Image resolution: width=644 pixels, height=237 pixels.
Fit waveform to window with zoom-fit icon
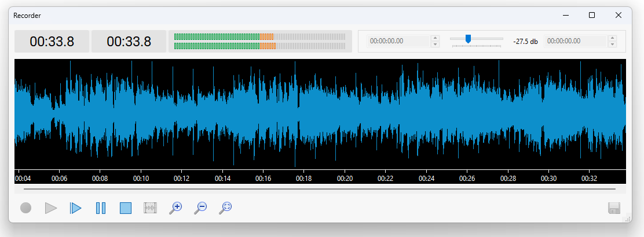(x=225, y=208)
